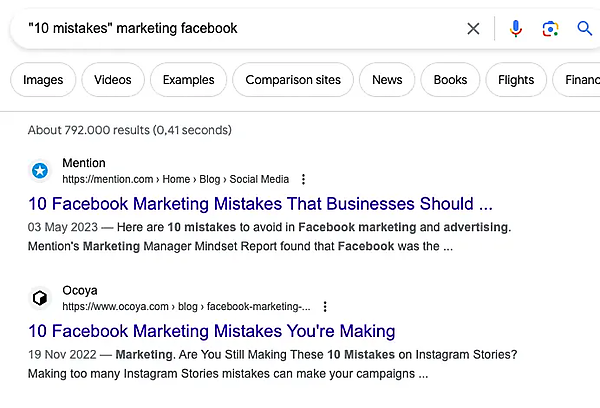This screenshot has width=600, height=408.
Task: Click the Ocoya site favicon
Action: click(x=40, y=298)
